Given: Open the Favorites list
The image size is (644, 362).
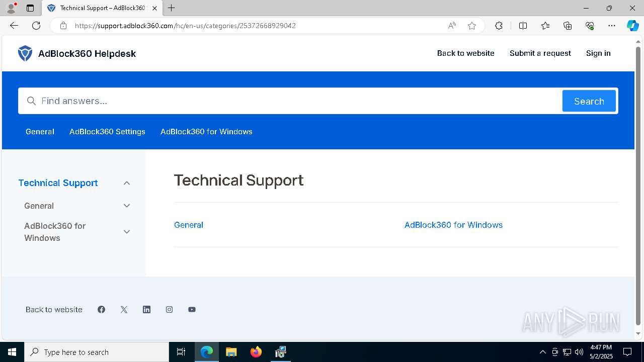Looking at the screenshot, I should pos(545,26).
